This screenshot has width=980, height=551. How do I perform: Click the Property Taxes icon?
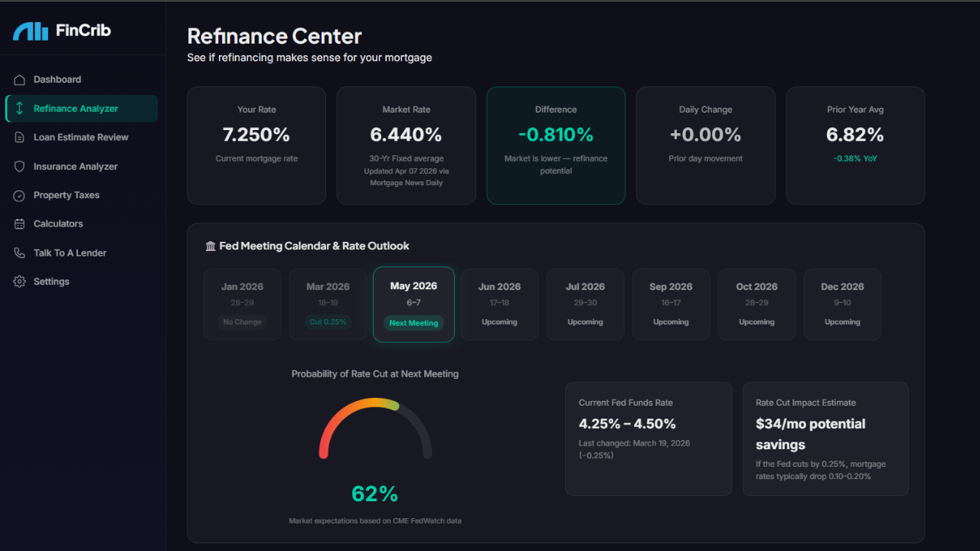coord(19,195)
